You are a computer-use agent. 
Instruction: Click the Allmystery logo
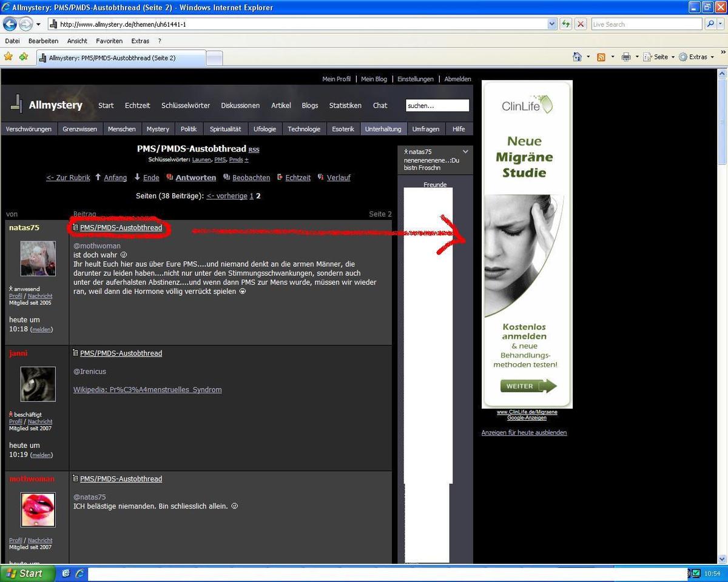click(x=47, y=104)
